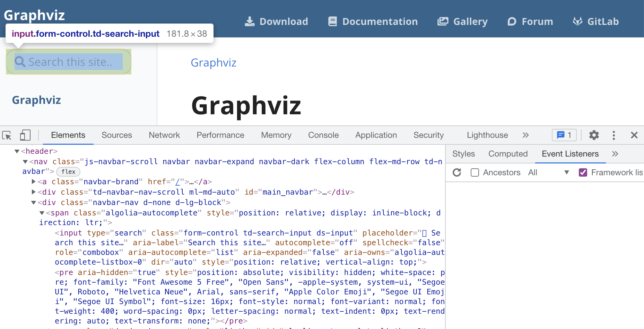The image size is (644, 329).
Task: Open DevTools settings gear
Action: tap(594, 135)
